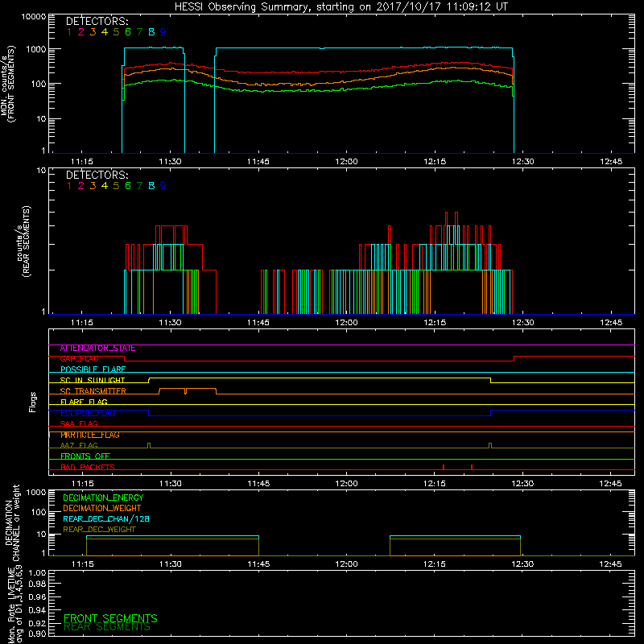Select detector 2 in rear segments legend
Image resolution: width=644 pixels, height=644 pixels.
point(81,186)
